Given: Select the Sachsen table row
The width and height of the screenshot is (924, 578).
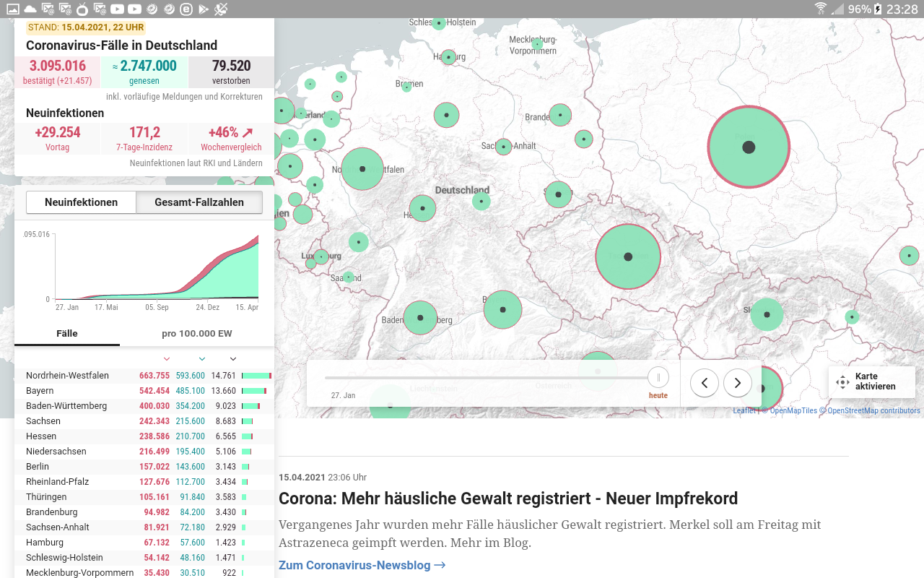Looking at the screenshot, I should tap(144, 420).
